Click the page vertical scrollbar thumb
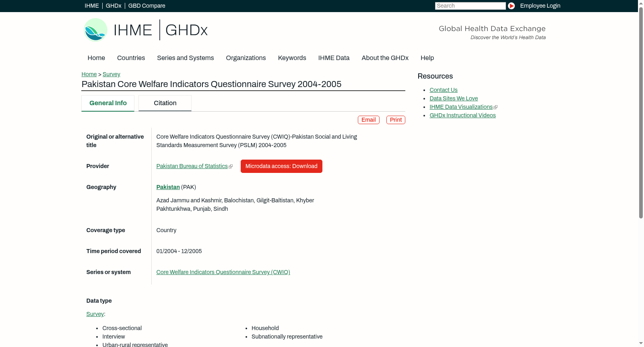This screenshot has width=644, height=347. [641, 112]
